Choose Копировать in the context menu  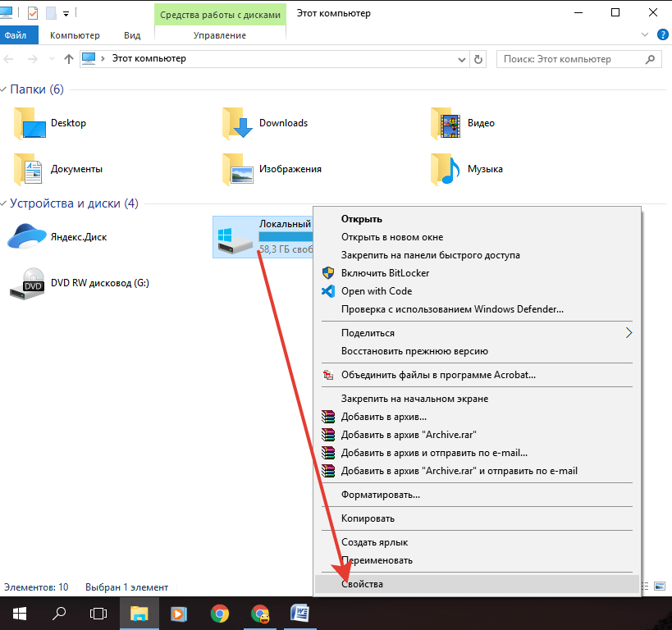tap(478, 518)
